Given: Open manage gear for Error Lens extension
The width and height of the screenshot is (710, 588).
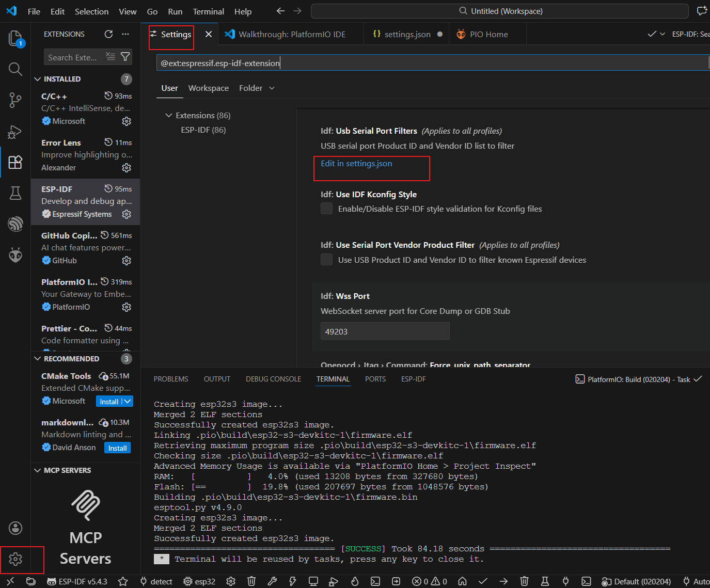Looking at the screenshot, I should click(127, 168).
